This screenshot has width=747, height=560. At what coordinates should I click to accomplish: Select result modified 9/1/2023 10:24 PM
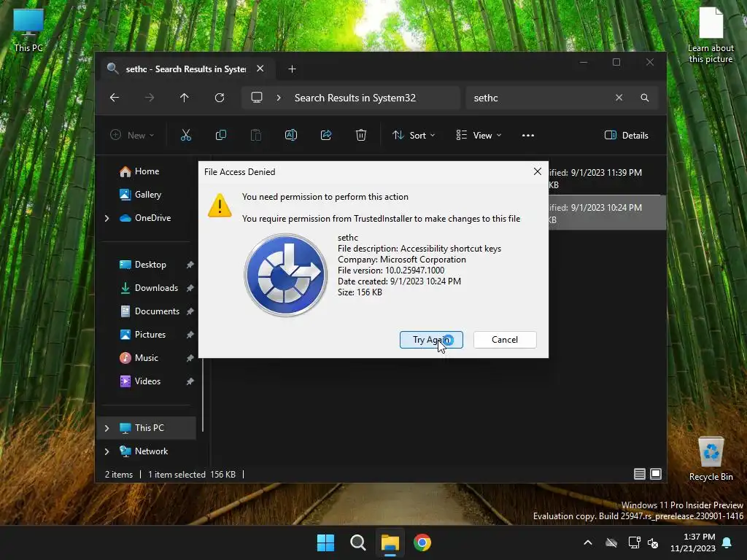(606, 213)
